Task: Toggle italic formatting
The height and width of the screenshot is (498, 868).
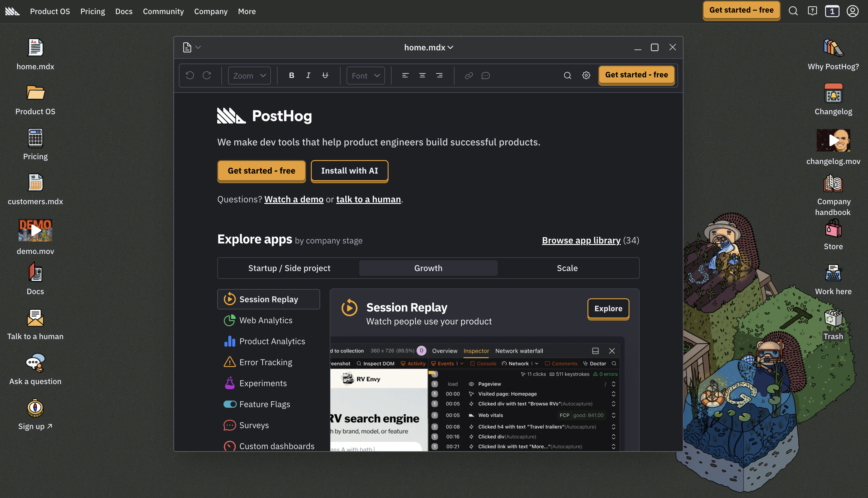Action: point(308,75)
